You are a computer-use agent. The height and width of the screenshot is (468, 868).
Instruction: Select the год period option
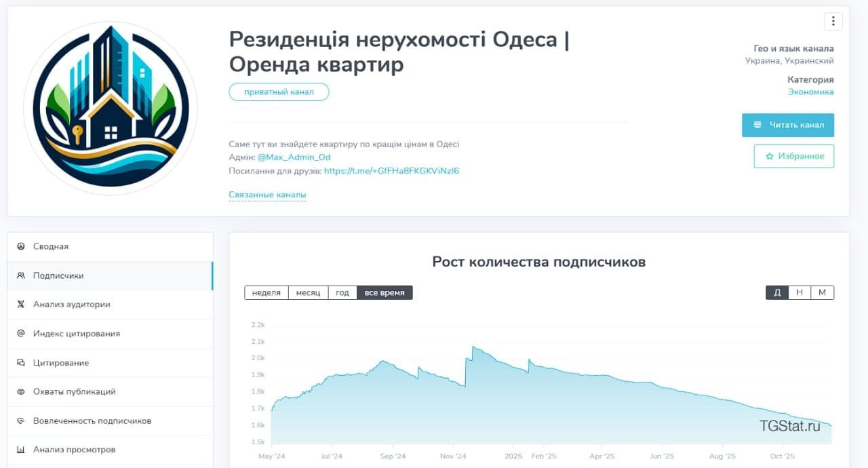tap(342, 292)
